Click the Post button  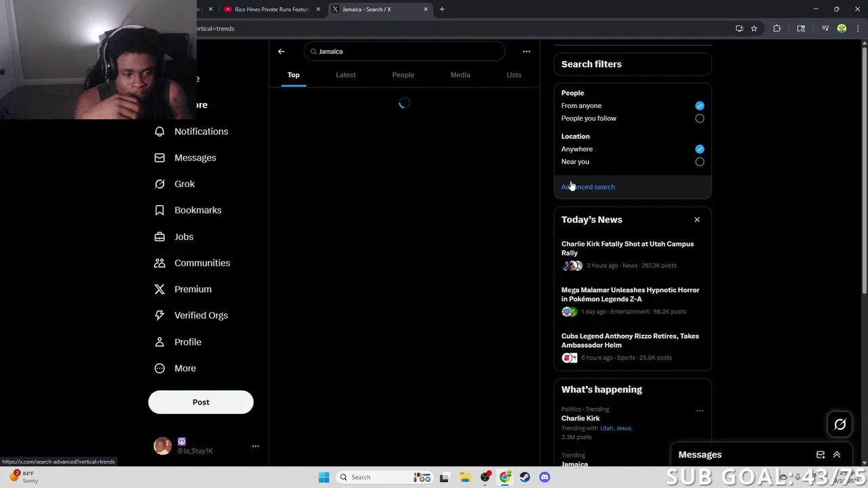tap(201, 402)
